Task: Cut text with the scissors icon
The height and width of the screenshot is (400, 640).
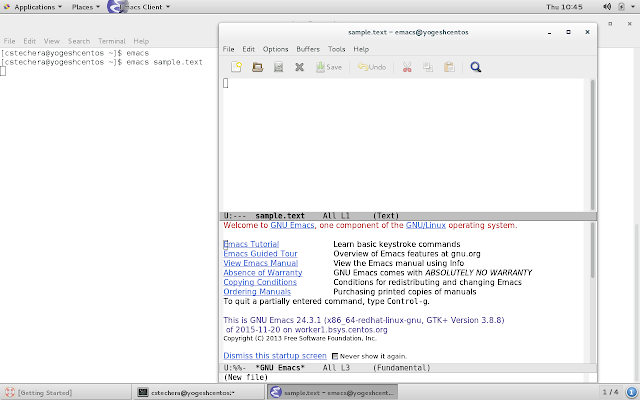Action: click(407, 67)
